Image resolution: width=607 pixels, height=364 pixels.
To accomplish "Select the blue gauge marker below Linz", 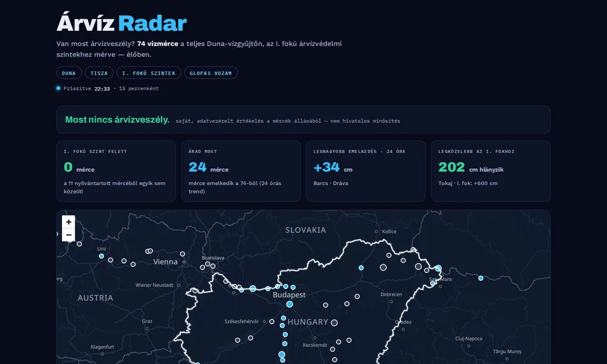I will coord(101,256).
